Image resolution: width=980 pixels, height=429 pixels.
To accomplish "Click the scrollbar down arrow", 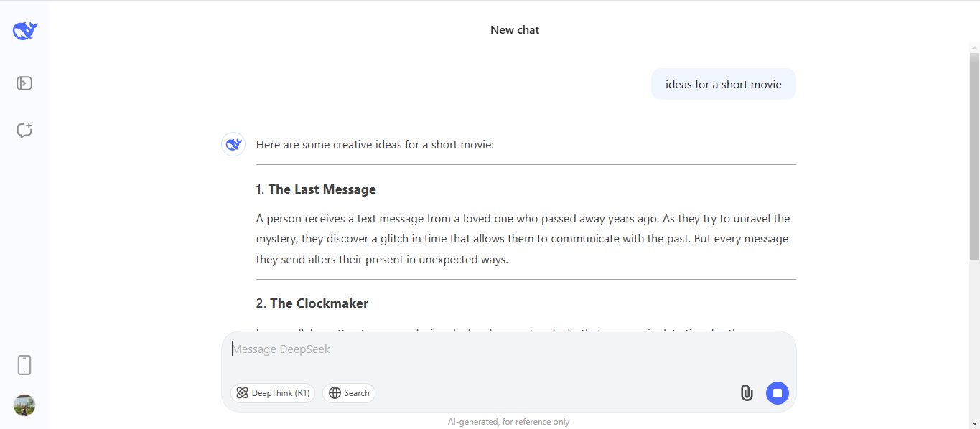I will pyautogui.click(x=974, y=423).
